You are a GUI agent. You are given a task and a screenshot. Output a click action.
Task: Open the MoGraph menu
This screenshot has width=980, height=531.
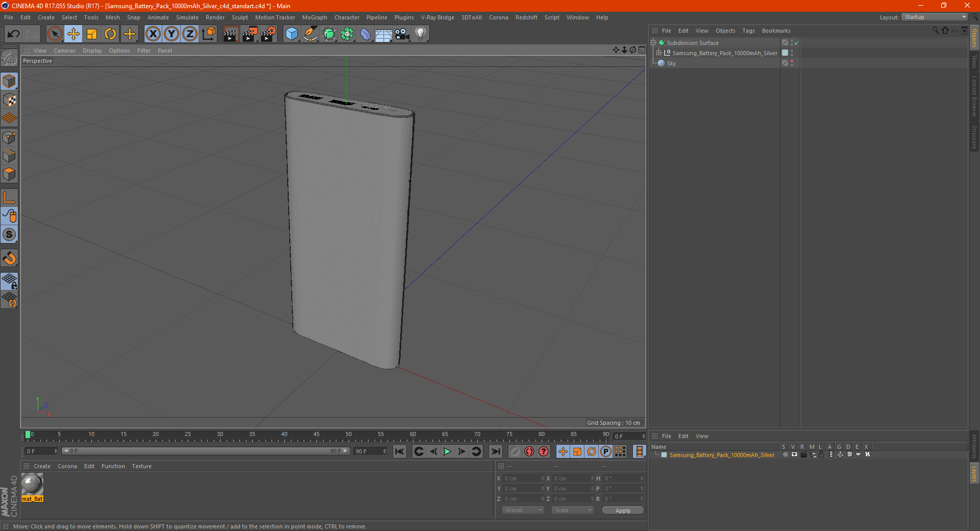[x=314, y=17]
